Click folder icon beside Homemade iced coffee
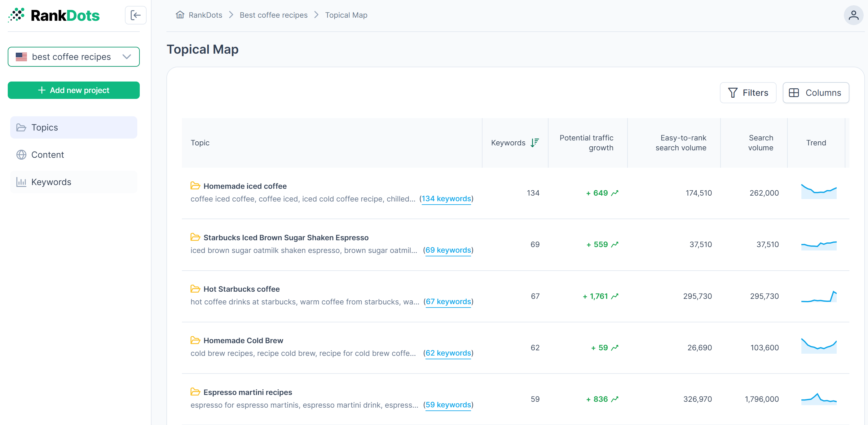Screen dimensions: 868x425 195,186
